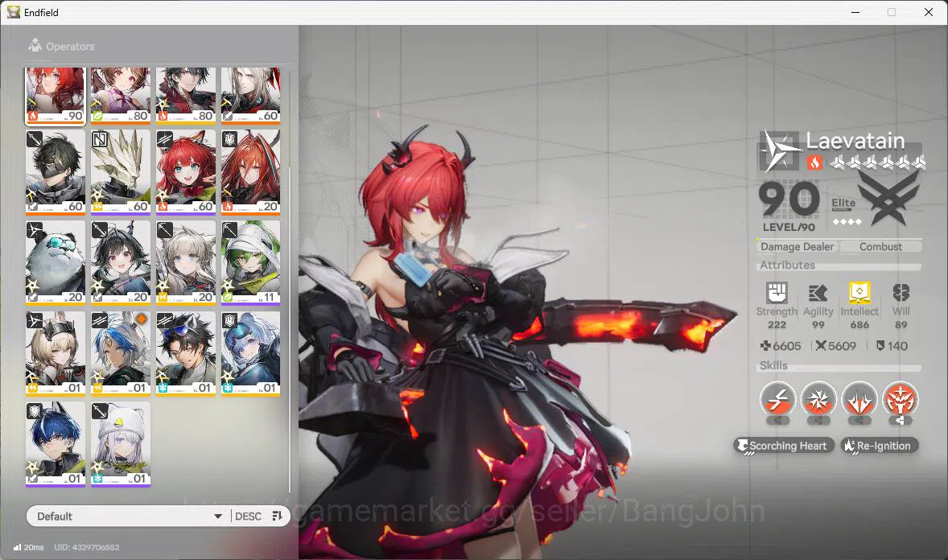Open the fourth red ultimate skill icon
This screenshot has width=948, height=560.
[x=900, y=399]
